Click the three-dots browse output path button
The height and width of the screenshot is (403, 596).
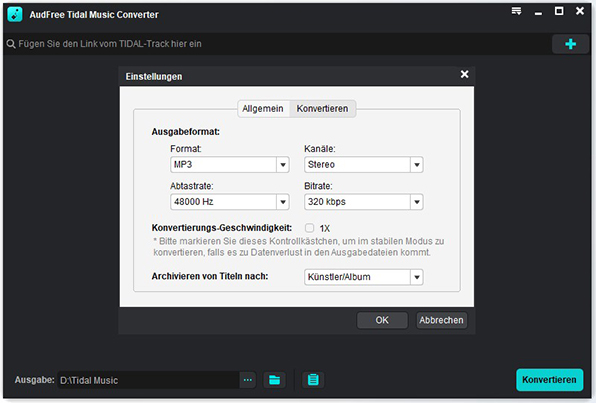pos(248,380)
